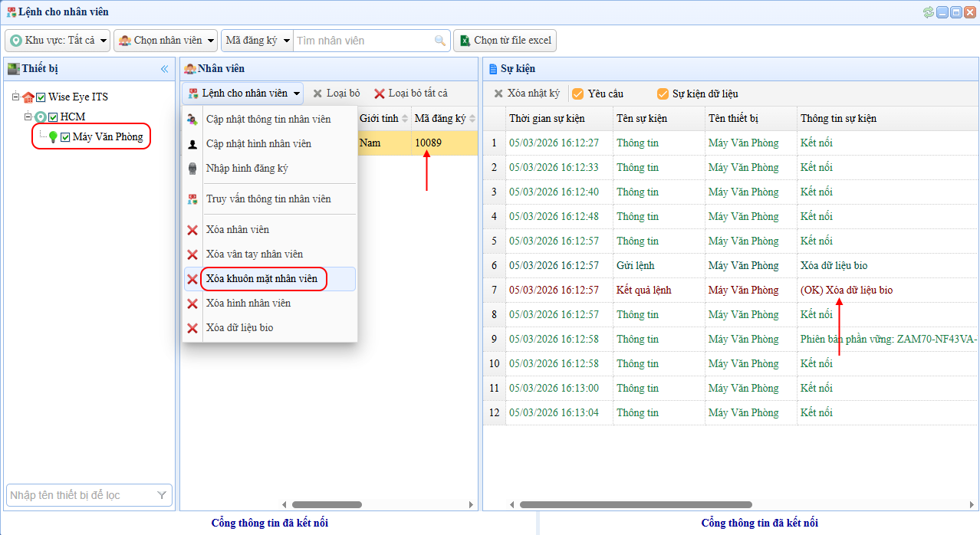The height and width of the screenshot is (535, 980).
Task: Choose Cập nhật thông tin nhân viên
Action: point(268,120)
